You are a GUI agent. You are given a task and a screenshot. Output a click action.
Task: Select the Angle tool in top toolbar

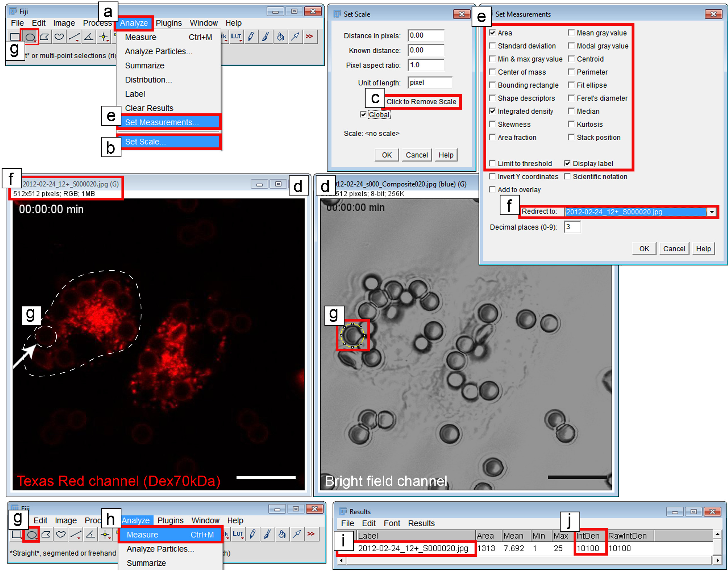tap(89, 37)
